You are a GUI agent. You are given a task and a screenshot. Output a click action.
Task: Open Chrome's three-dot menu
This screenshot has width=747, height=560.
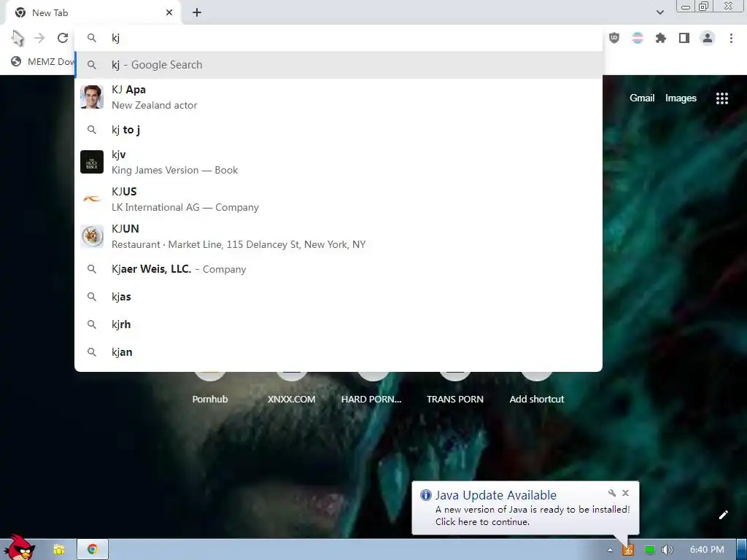click(x=731, y=38)
